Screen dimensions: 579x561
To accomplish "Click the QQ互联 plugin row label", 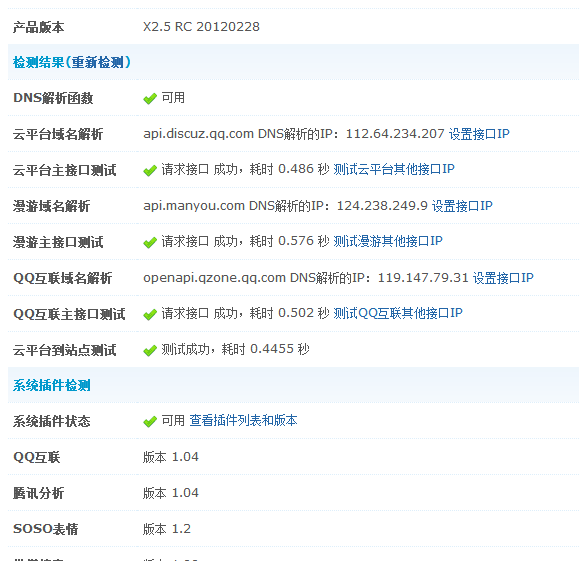I will coord(37,457).
